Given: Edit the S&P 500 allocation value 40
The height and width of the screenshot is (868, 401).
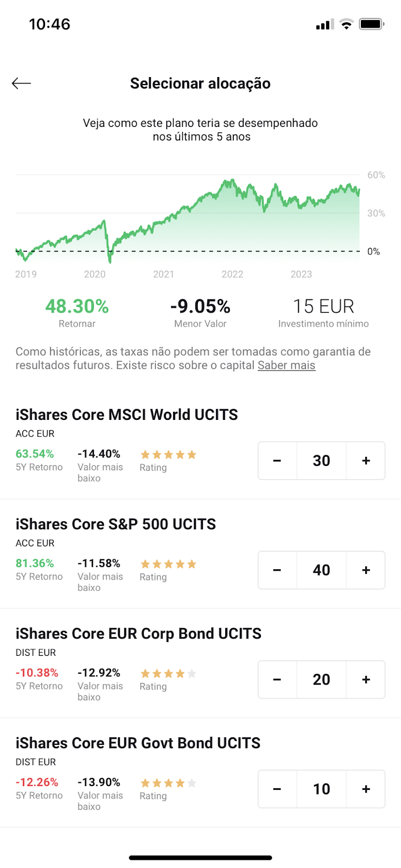Looking at the screenshot, I should pos(321,570).
